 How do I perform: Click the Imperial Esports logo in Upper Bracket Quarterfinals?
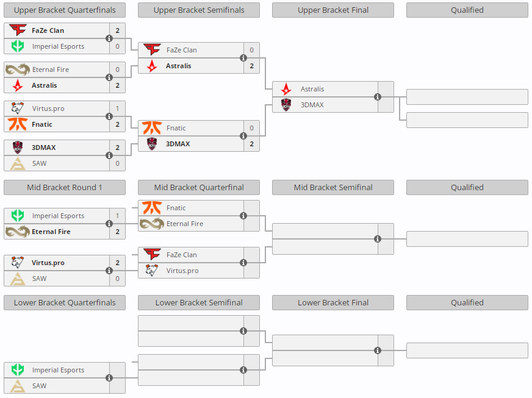point(18,46)
